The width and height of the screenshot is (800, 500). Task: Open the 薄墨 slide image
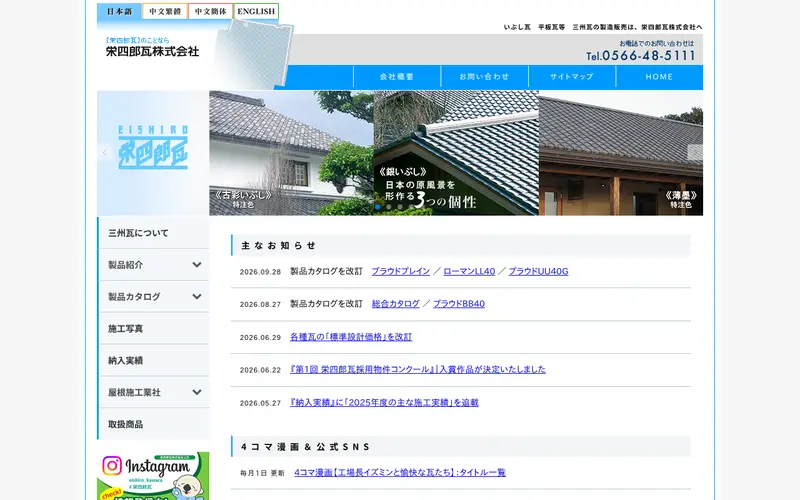coord(621,153)
